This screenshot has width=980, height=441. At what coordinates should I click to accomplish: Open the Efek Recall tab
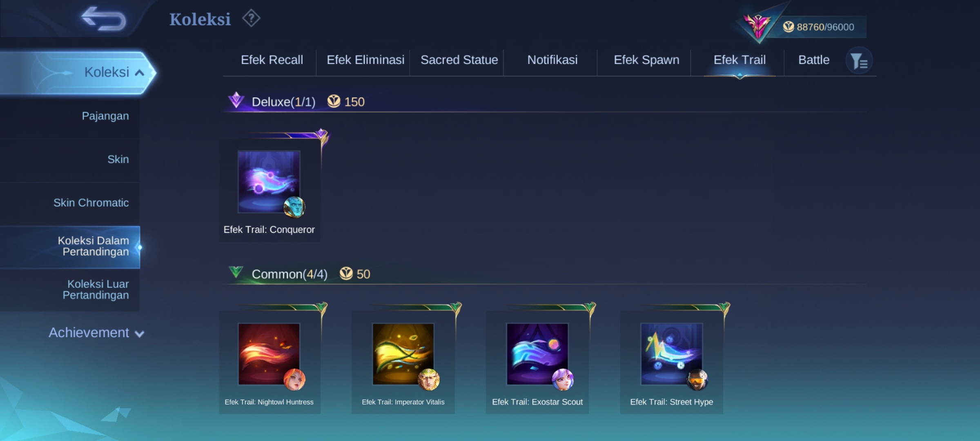coord(272,60)
